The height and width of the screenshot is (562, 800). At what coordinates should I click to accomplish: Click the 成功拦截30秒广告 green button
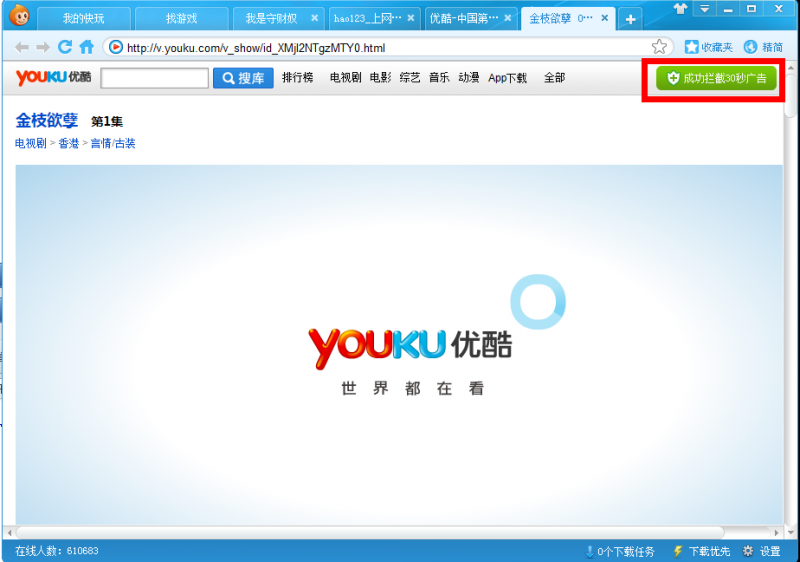tap(716, 78)
